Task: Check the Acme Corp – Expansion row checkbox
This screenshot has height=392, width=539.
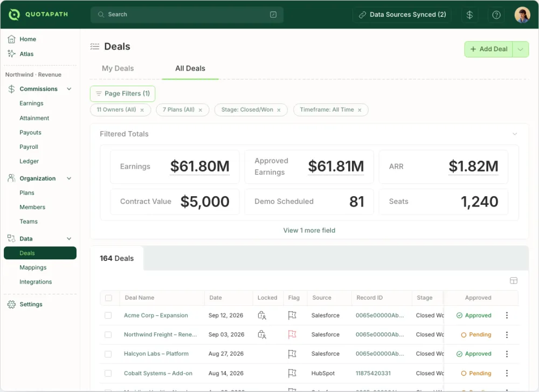Action: (x=108, y=315)
